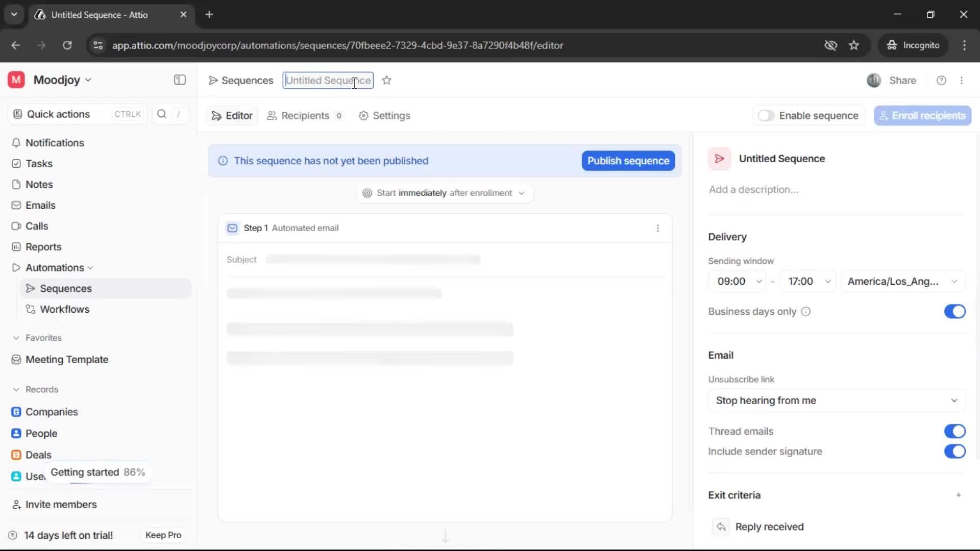Screen dimensions: 980x551
Task: Open the 09:00 start time dropdown
Action: tap(738, 282)
